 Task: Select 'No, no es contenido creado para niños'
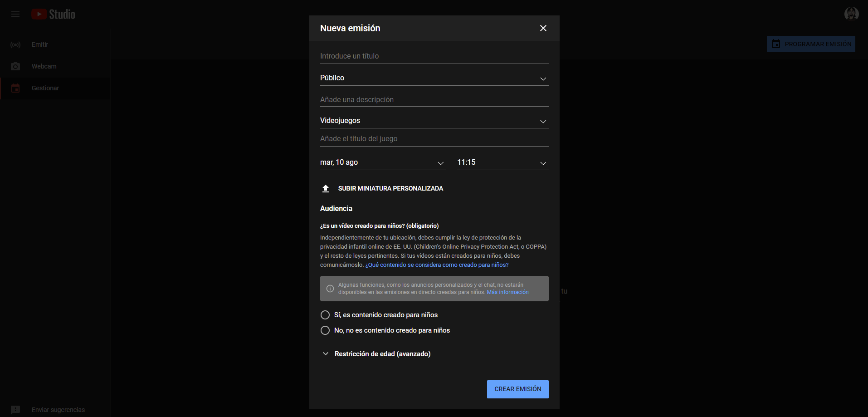tap(325, 330)
